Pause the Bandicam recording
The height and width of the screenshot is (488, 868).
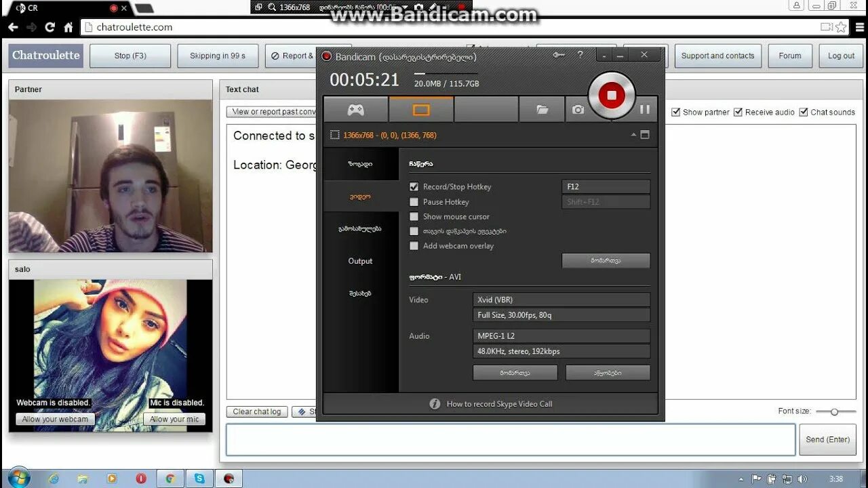pos(645,109)
